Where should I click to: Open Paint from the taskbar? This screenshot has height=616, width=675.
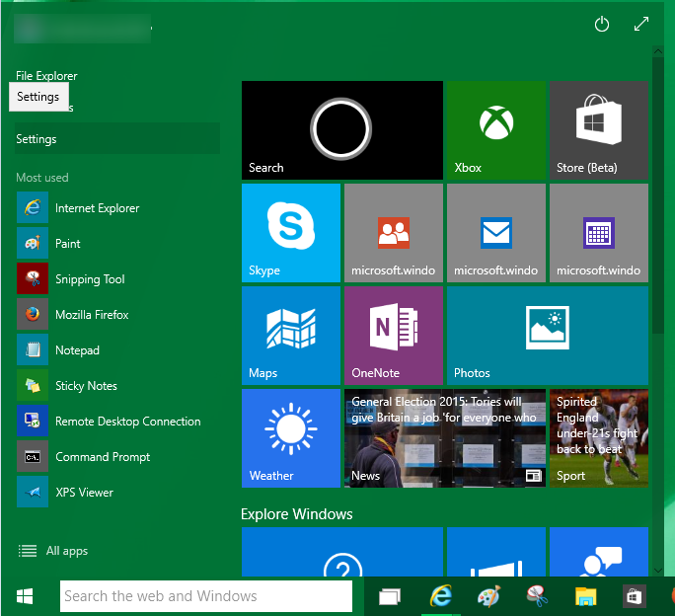pos(489,596)
